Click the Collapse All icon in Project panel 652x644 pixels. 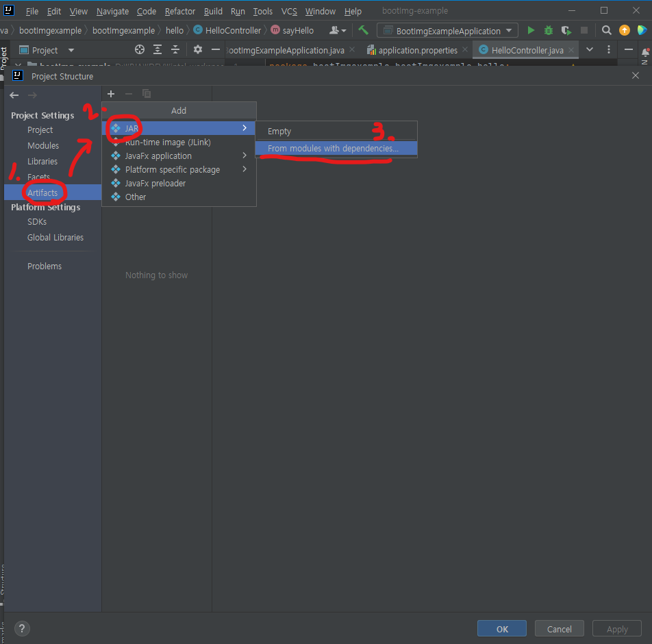(175, 50)
